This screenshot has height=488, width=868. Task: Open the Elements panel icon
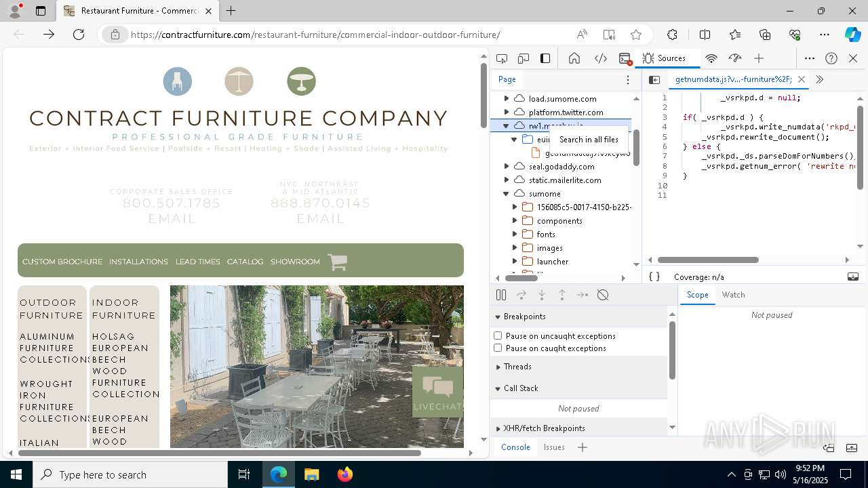click(601, 58)
